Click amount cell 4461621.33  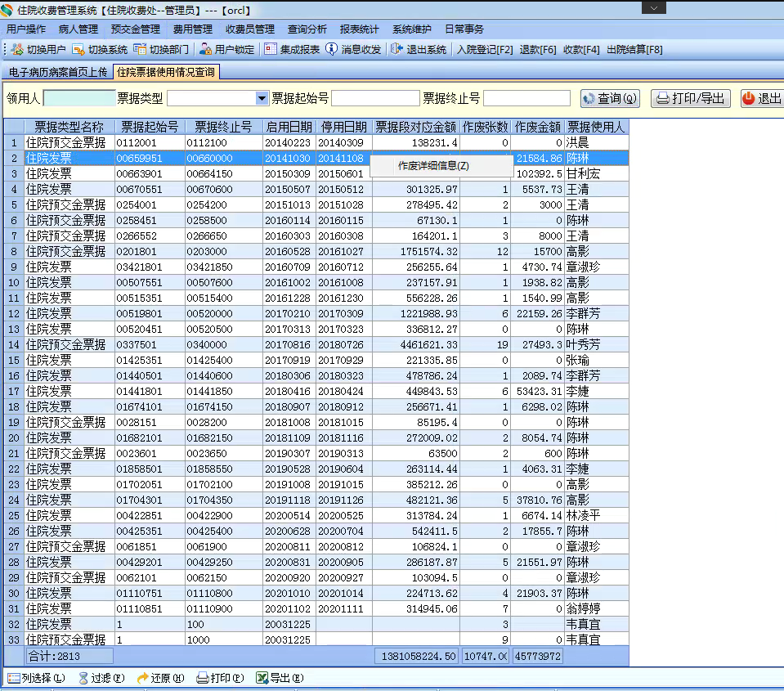[416, 344]
